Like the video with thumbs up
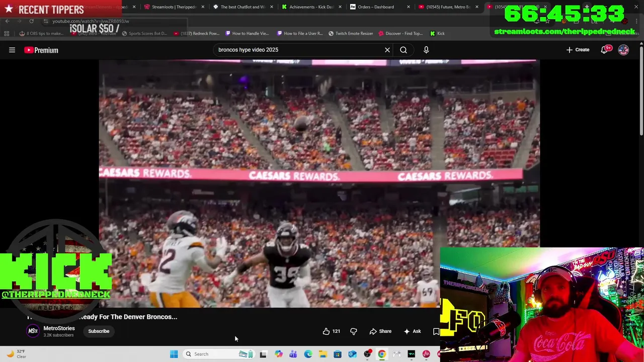The width and height of the screenshot is (644, 362). [331, 331]
